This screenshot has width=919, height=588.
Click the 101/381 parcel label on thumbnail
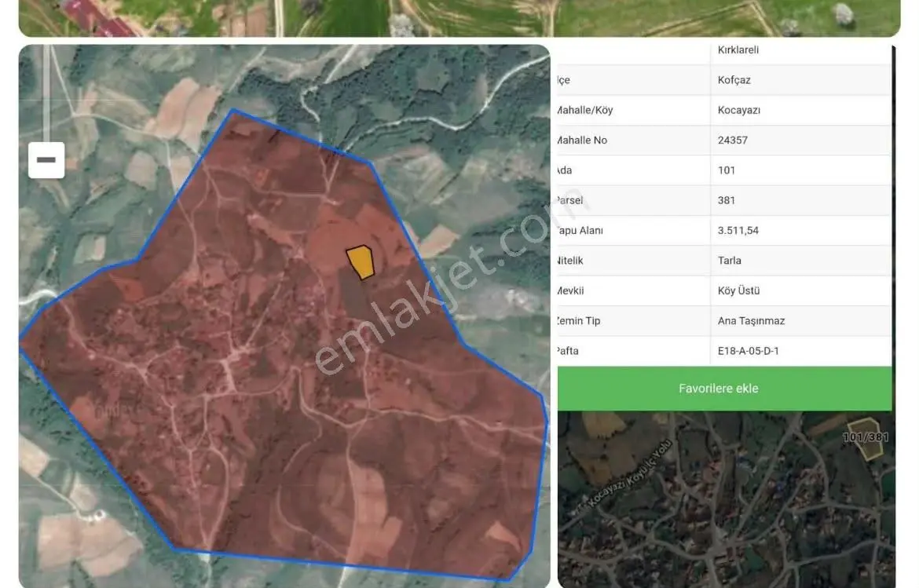(866, 437)
